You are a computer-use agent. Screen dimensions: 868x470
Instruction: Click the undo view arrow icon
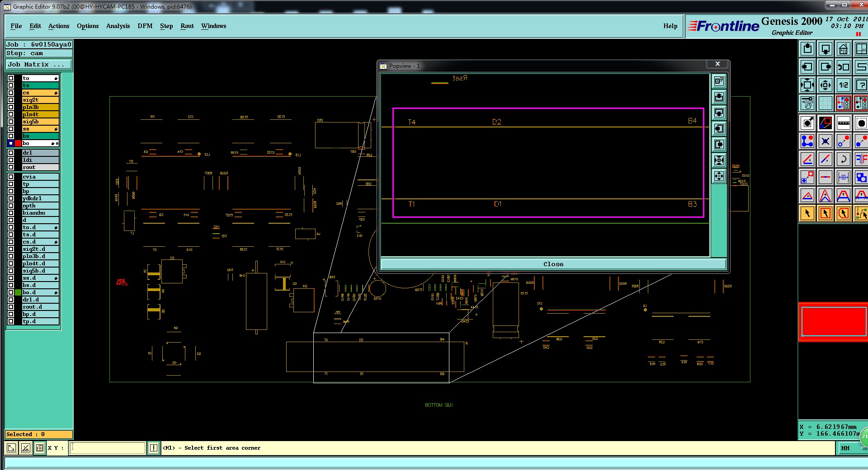click(843, 67)
